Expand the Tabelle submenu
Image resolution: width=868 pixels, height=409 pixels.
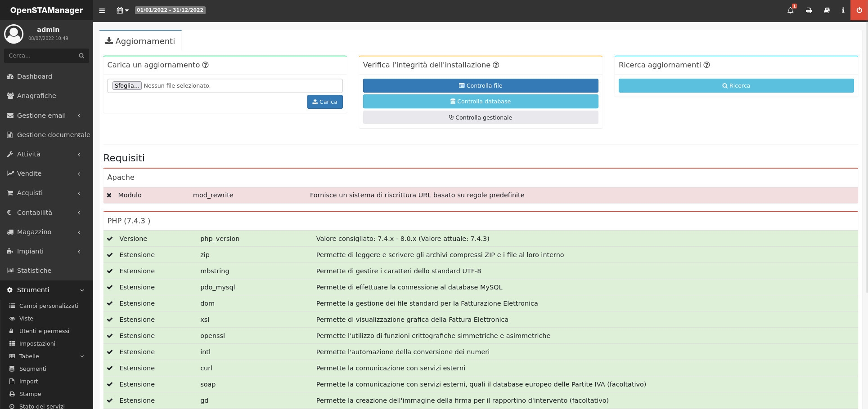point(46,356)
